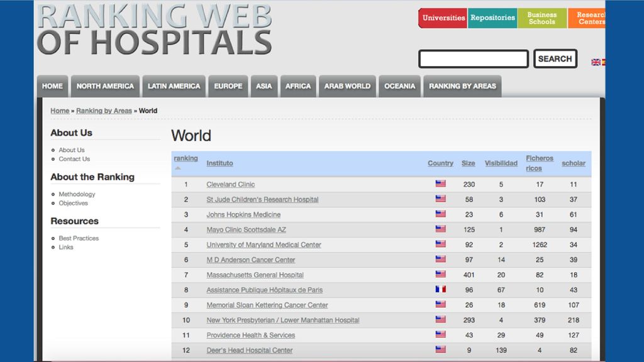
Task: Open the Links sidebar item
Action: tap(65, 247)
